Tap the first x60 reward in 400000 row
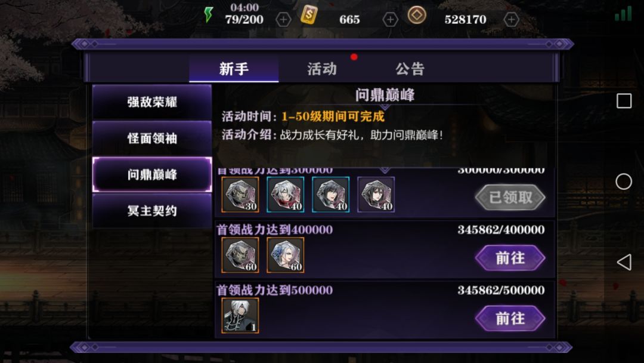The width and height of the screenshot is (644, 363). (x=240, y=255)
